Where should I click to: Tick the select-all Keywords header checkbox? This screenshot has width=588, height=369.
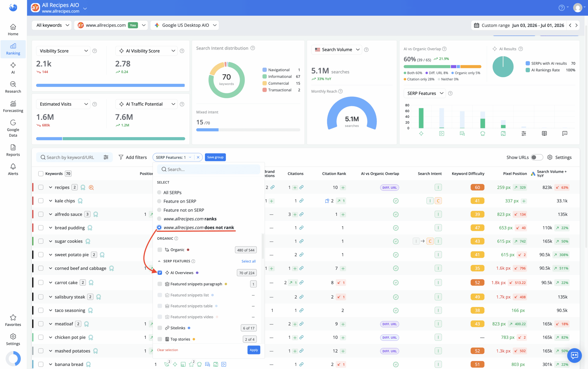click(x=41, y=173)
